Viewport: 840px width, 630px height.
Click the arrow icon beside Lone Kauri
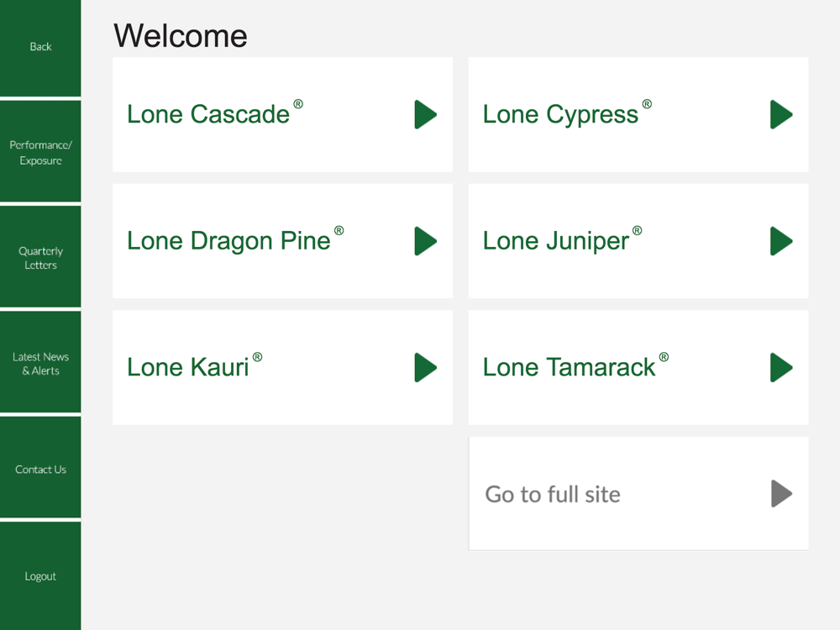(x=426, y=368)
